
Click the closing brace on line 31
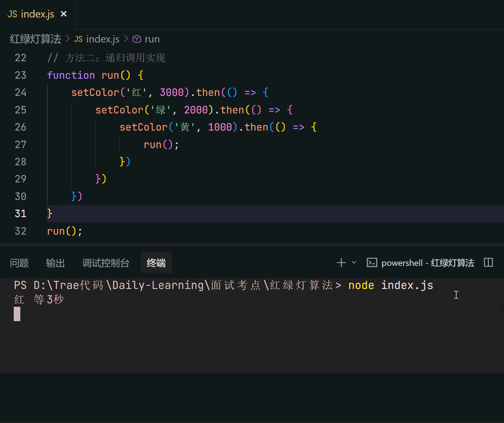[50, 214]
